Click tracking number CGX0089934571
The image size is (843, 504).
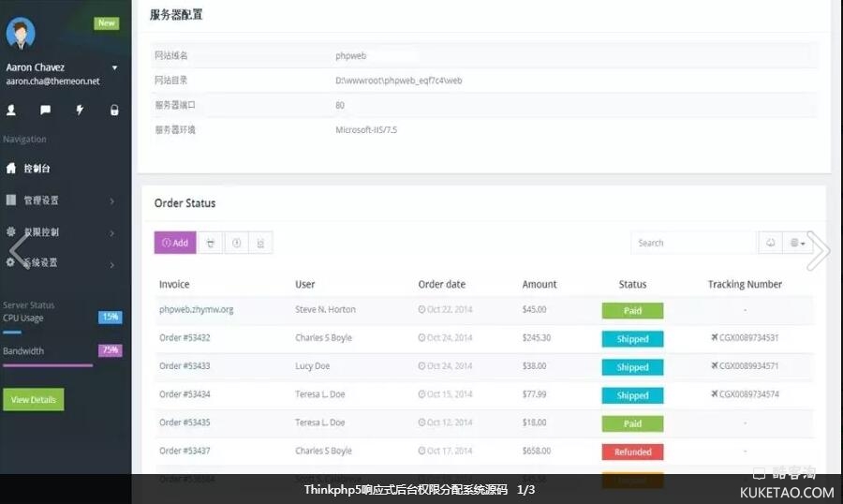click(749, 365)
